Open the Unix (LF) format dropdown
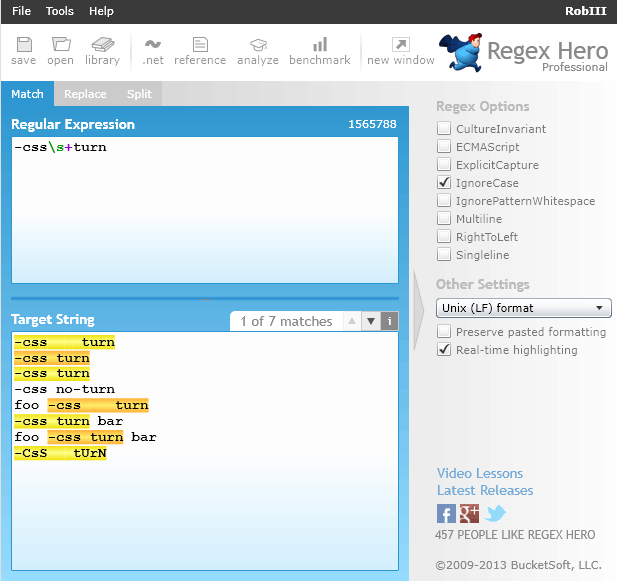617x581 pixels. pyautogui.click(x=523, y=308)
